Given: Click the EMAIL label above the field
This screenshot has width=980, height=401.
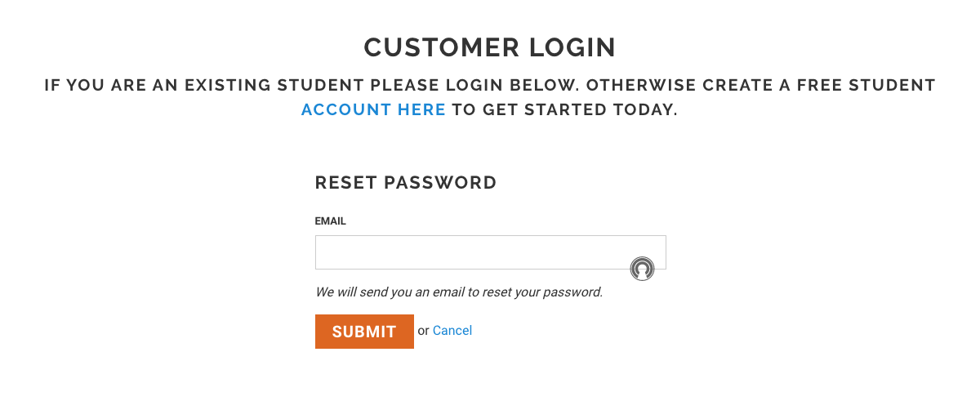Looking at the screenshot, I should [x=331, y=221].
